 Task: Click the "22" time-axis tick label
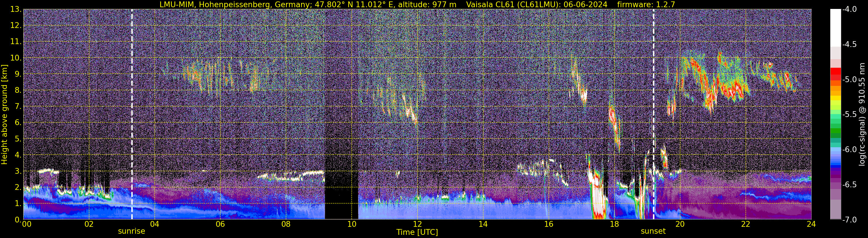click(746, 224)
